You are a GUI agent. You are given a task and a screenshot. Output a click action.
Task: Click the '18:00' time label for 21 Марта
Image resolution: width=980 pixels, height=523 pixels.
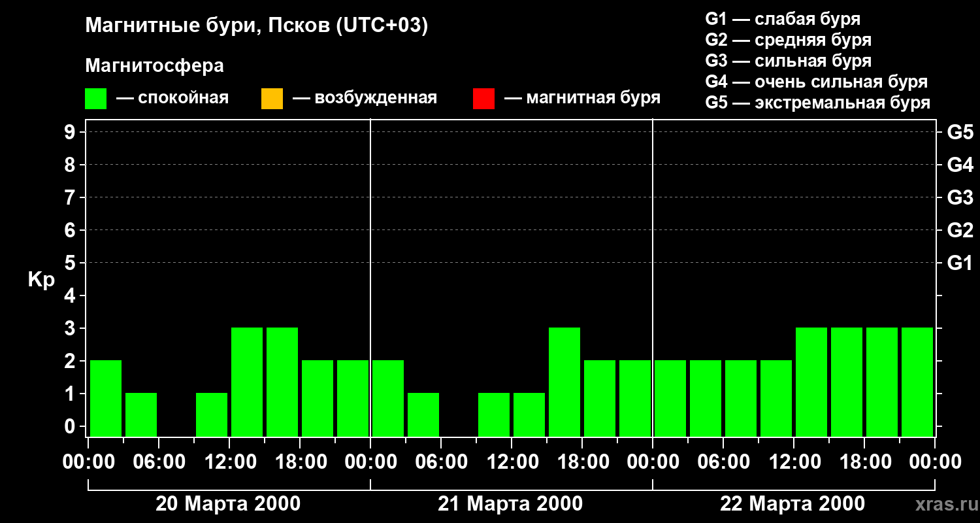(x=582, y=462)
